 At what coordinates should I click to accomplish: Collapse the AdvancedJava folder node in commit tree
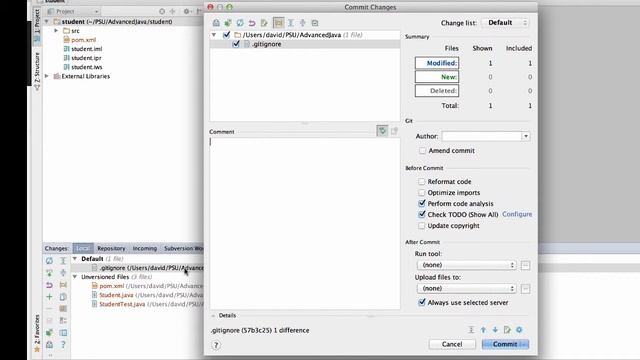coord(214,35)
